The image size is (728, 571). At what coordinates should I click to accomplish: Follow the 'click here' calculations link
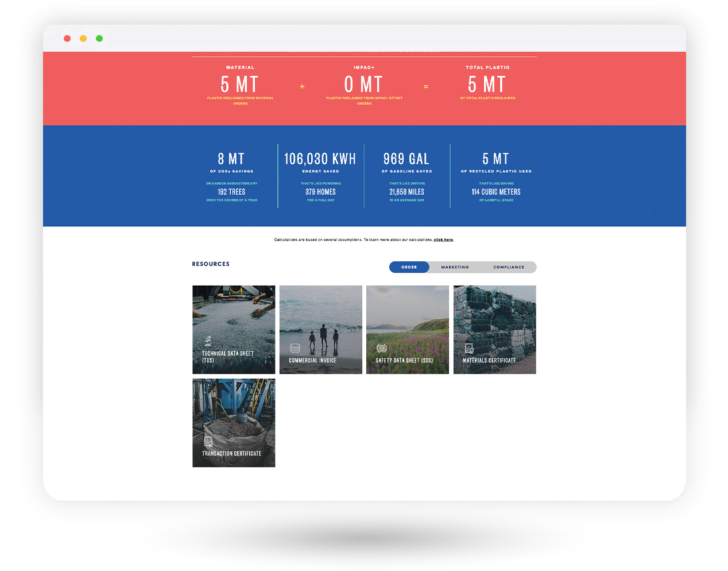coord(443,240)
